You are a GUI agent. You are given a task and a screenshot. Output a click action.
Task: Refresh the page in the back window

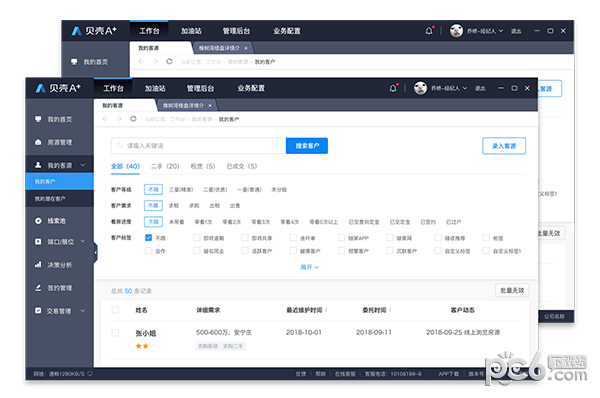(169, 62)
